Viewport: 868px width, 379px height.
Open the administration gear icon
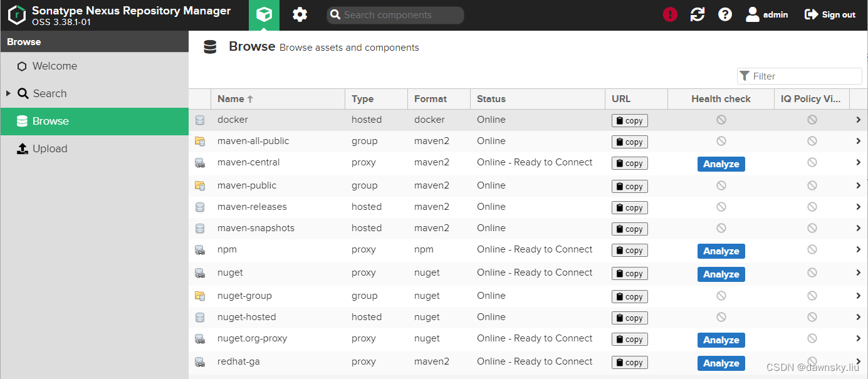300,15
